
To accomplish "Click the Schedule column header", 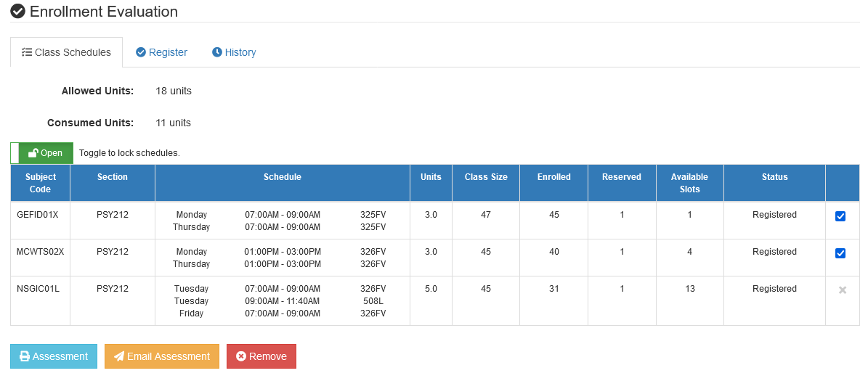I will point(283,183).
